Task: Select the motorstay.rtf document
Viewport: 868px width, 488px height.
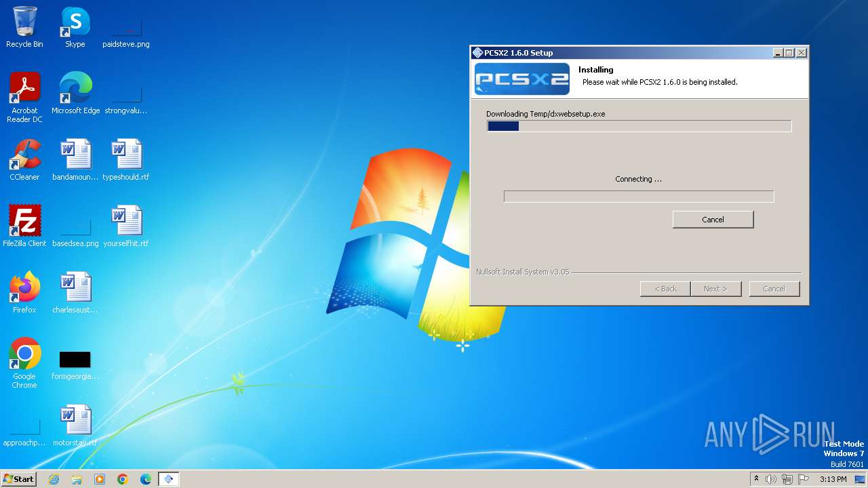Action: point(75,426)
